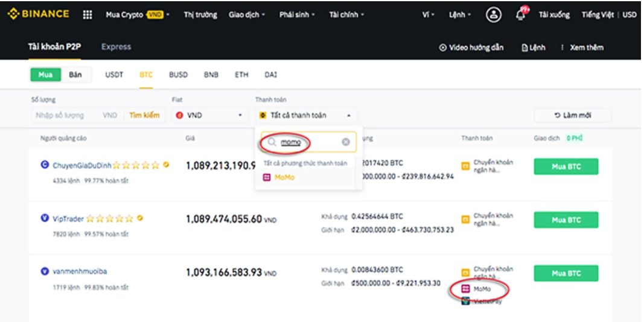Open the notifications bell icon
The height and width of the screenshot is (322, 644).
click(520, 14)
